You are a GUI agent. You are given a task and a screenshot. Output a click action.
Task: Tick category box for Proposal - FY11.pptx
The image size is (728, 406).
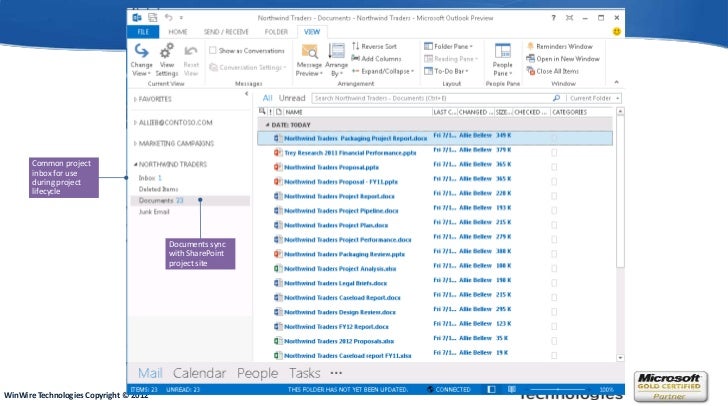click(x=554, y=181)
